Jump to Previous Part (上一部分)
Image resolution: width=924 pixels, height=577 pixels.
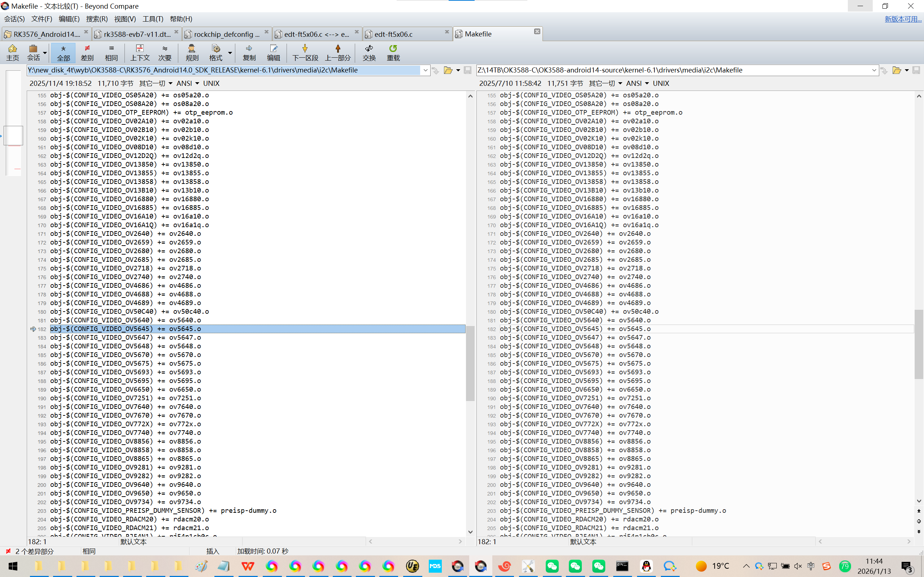(x=337, y=52)
